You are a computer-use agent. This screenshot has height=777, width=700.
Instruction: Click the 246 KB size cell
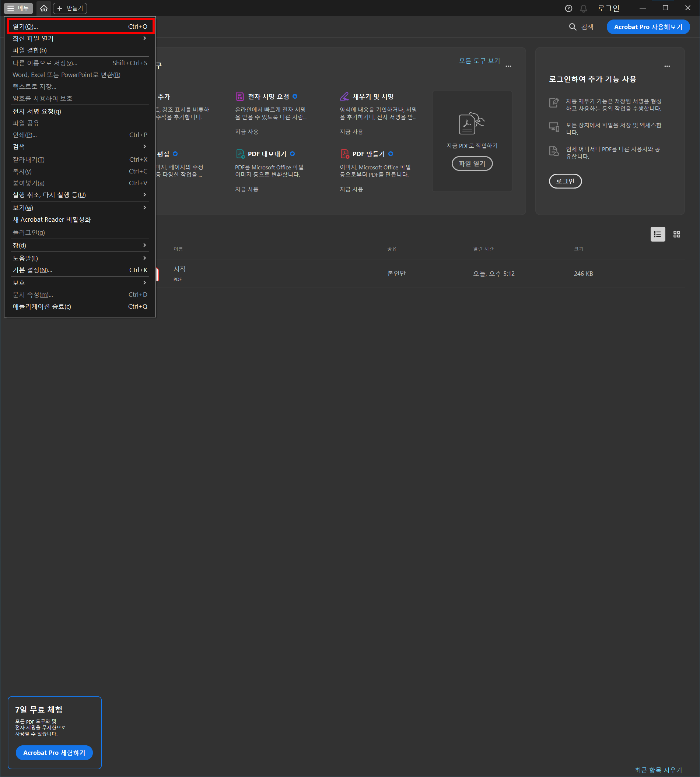click(x=584, y=274)
